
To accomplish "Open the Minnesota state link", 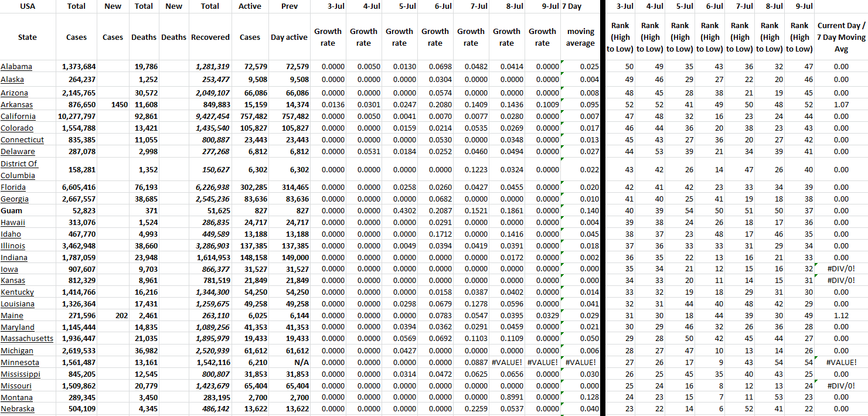I will pyautogui.click(x=20, y=363).
